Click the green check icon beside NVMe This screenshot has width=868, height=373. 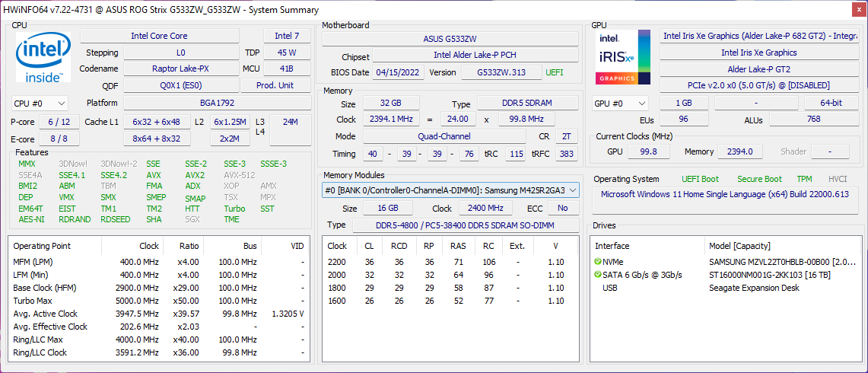597,262
